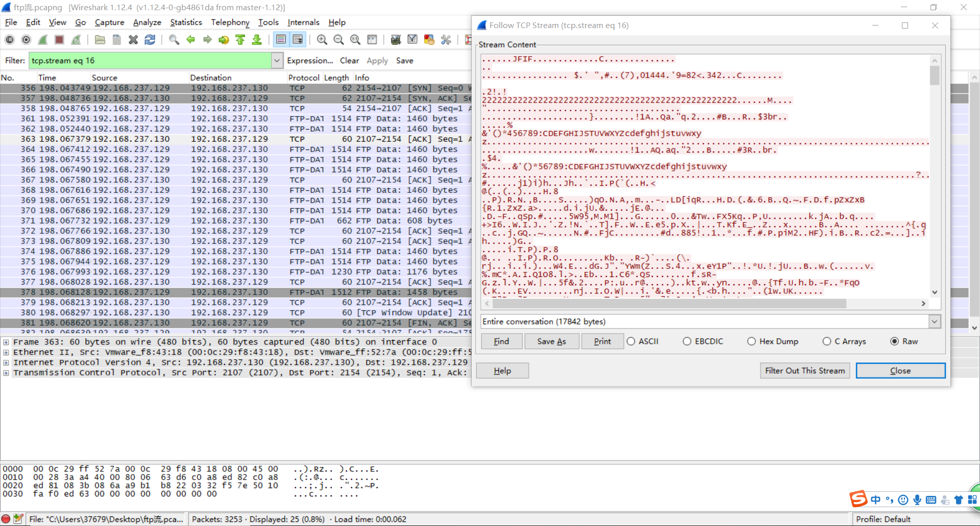The height and width of the screenshot is (526, 980).
Task: Open the Statistics menu
Action: (x=186, y=22)
